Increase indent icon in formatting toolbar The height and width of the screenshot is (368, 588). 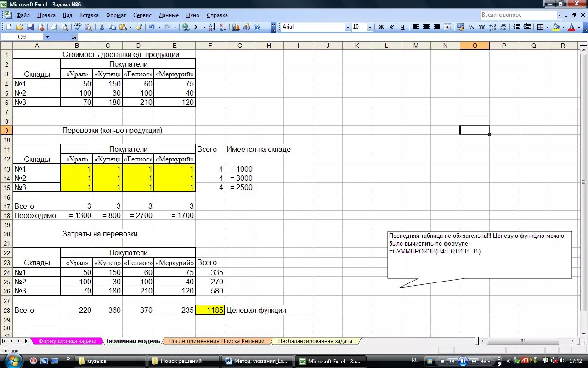(x=527, y=27)
